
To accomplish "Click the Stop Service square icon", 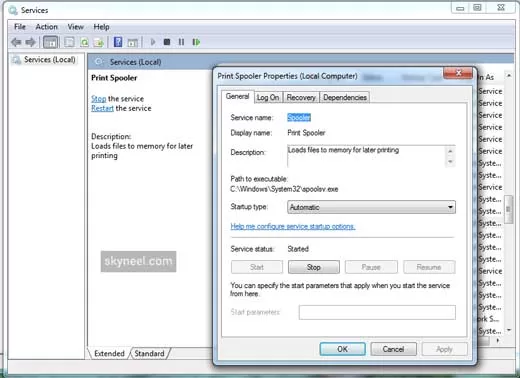I will pos(167,42).
